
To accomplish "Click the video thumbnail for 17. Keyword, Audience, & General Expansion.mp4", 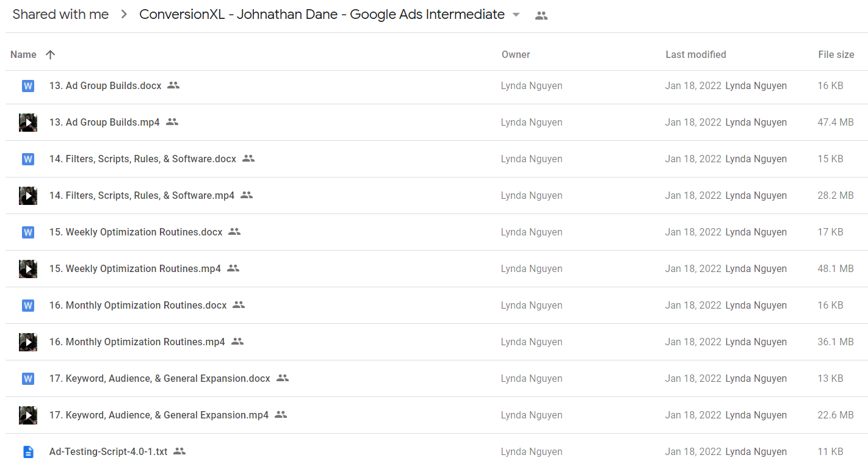I will point(28,415).
